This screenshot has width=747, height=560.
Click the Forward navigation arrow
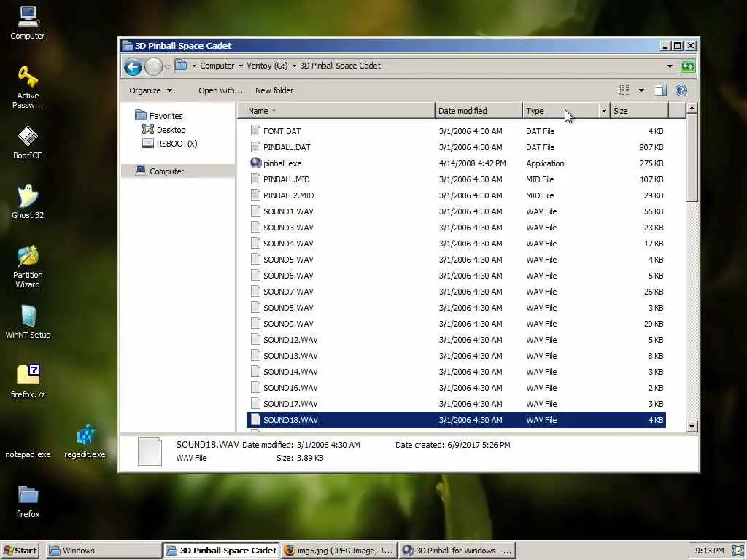[x=153, y=66]
